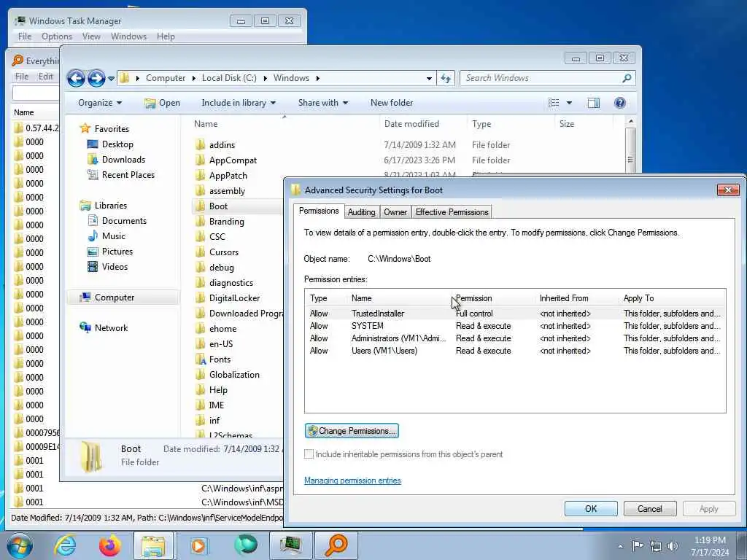Launch Internet Explorer from taskbar
This screenshot has height=560, width=747.
65,545
